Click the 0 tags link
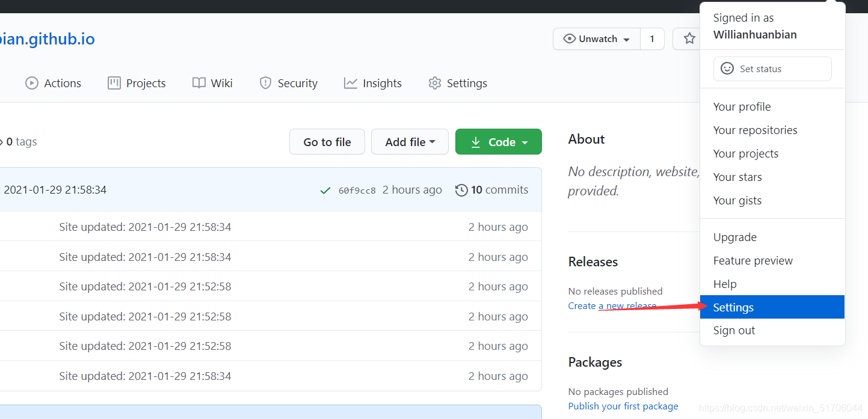The image size is (868, 419). tap(19, 142)
